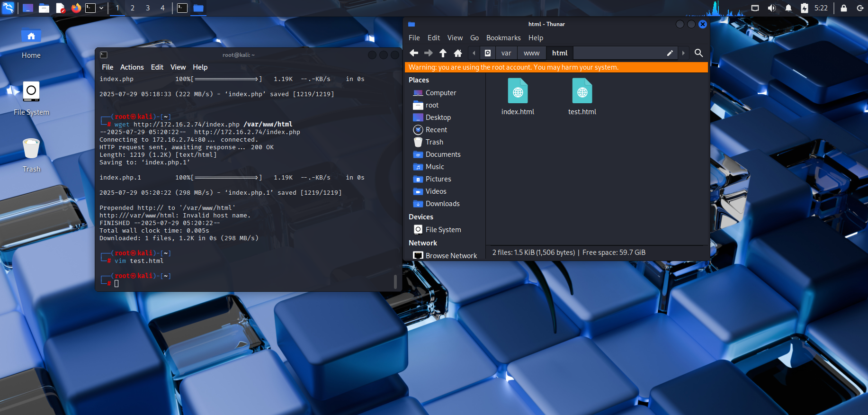Open Thunar View menu
Viewport: 868px width, 415px height.
click(455, 38)
